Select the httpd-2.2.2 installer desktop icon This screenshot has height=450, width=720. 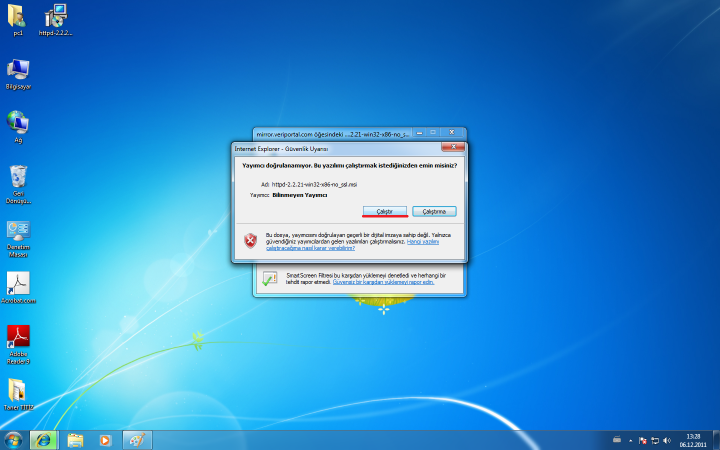[x=56, y=17]
